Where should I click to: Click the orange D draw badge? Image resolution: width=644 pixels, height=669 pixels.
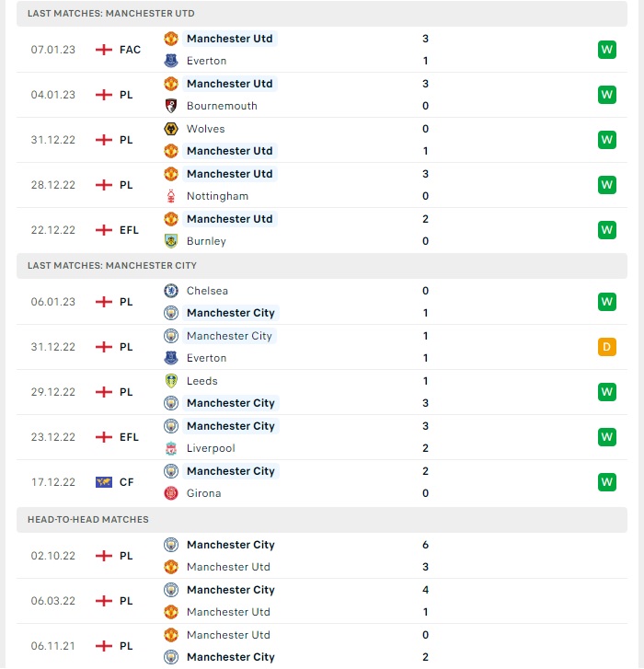click(607, 347)
